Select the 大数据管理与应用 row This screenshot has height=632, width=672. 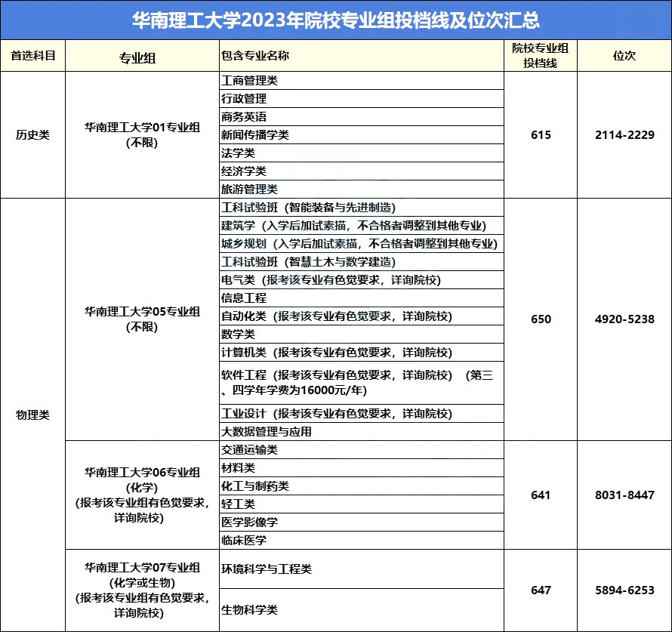[361, 431]
